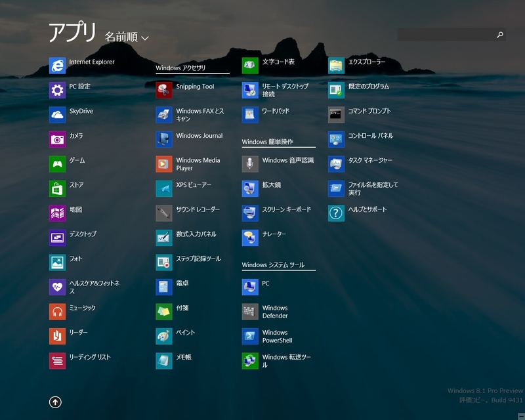The width and height of the screenshot is (525, 420).
Task: Open ヘルプとサポート question mark icon
Action: 336,213
